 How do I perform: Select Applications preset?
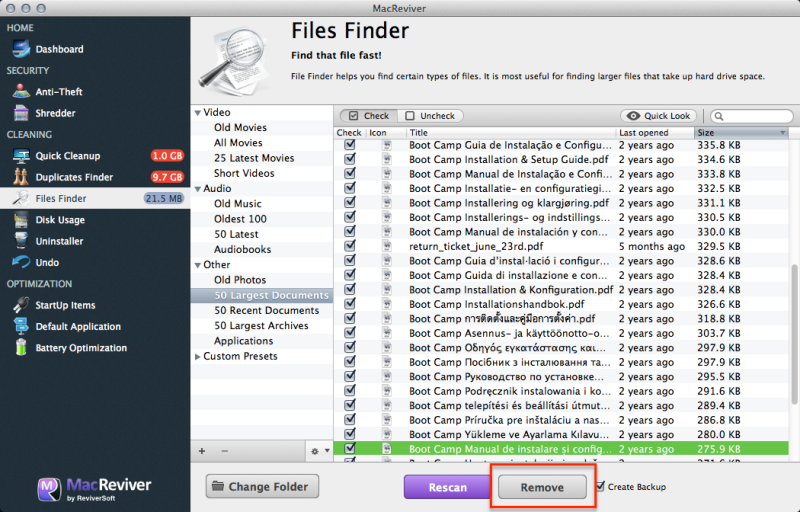click(243, 341)
